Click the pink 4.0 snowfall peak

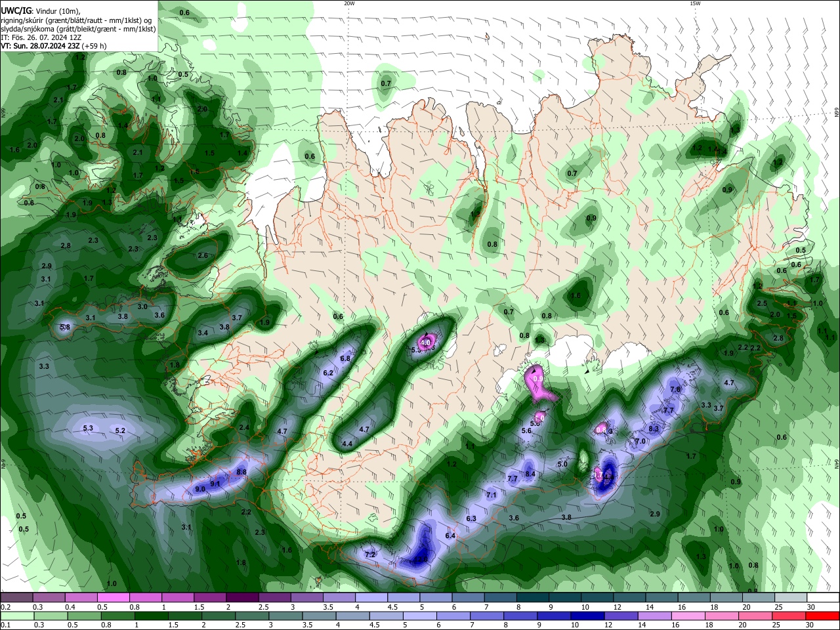tap(425, 342)
